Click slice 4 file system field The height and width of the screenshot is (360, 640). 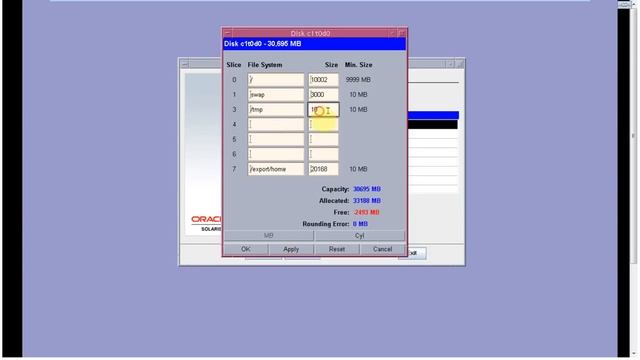point(276,124)
